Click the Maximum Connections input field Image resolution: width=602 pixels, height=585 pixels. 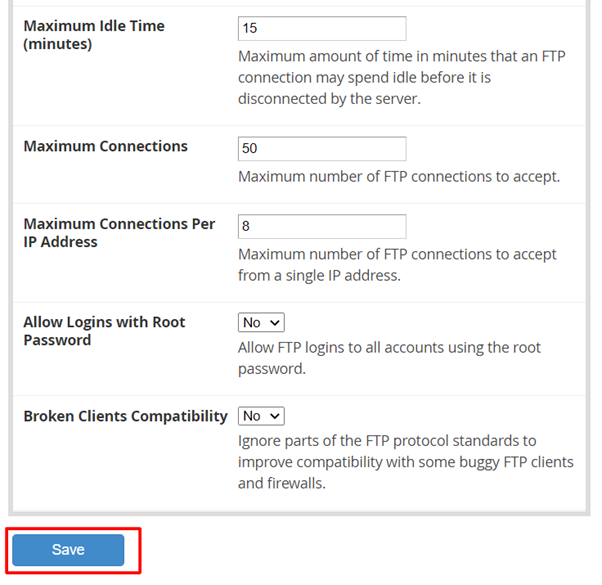[322, 148]
